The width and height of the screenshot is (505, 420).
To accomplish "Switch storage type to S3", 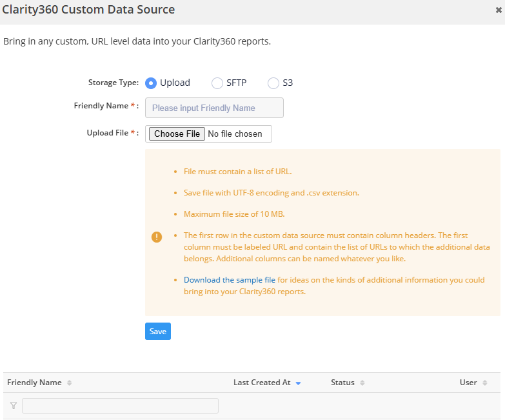I will click(273, 83).
